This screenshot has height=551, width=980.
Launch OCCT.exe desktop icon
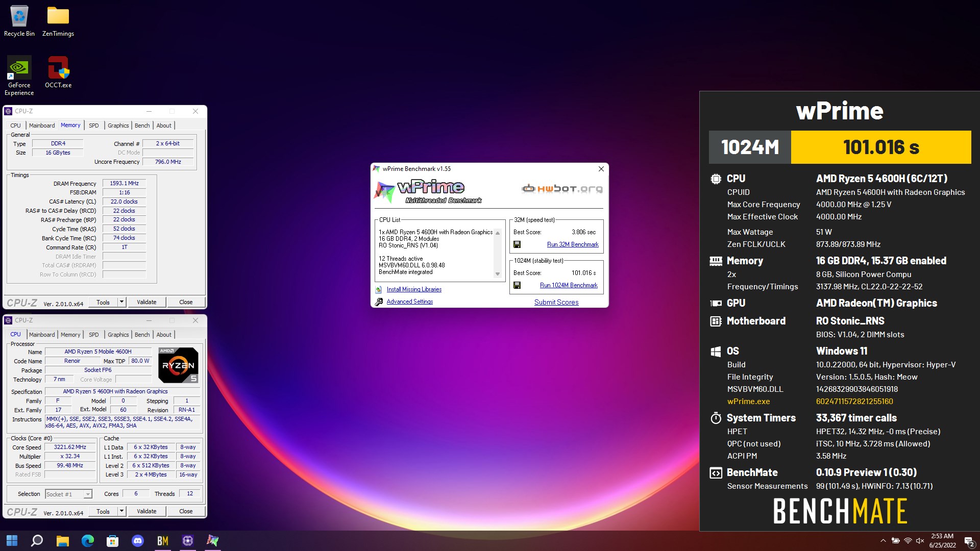point(58,72)
